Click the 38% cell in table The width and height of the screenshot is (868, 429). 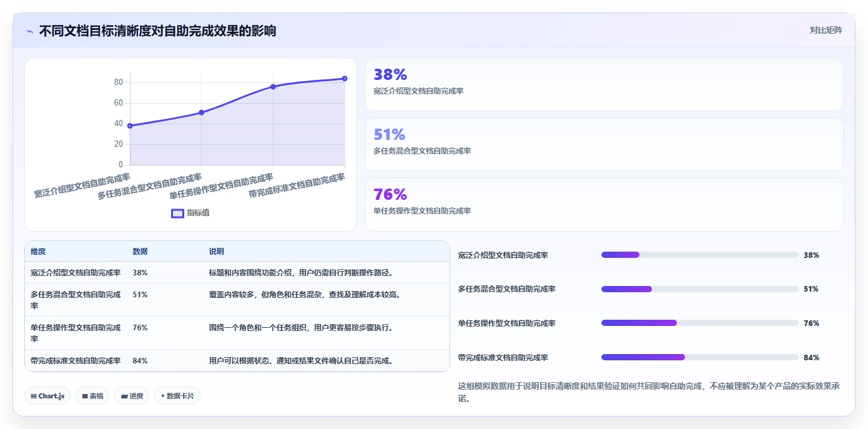(x=140, y=273)
